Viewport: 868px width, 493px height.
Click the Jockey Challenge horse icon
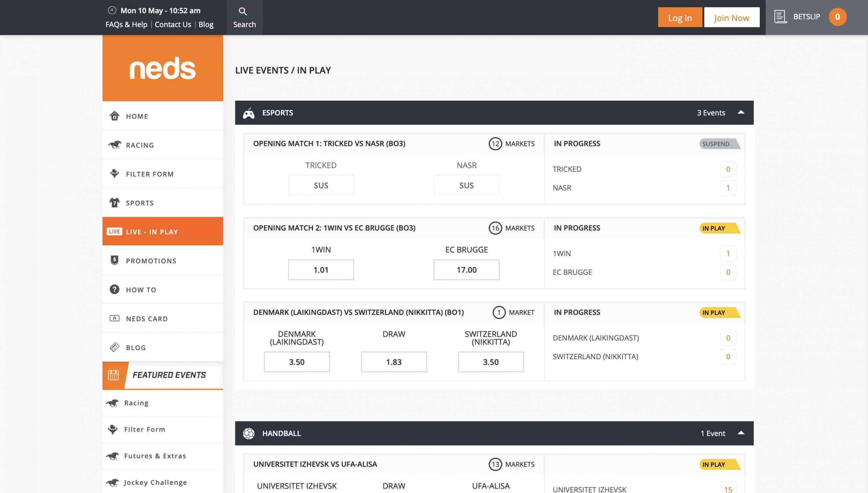coord(112,482)
